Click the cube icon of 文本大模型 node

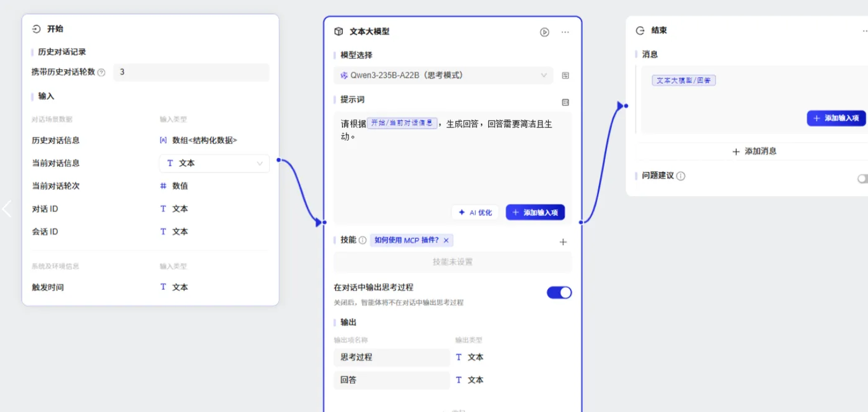click(339, 32)
